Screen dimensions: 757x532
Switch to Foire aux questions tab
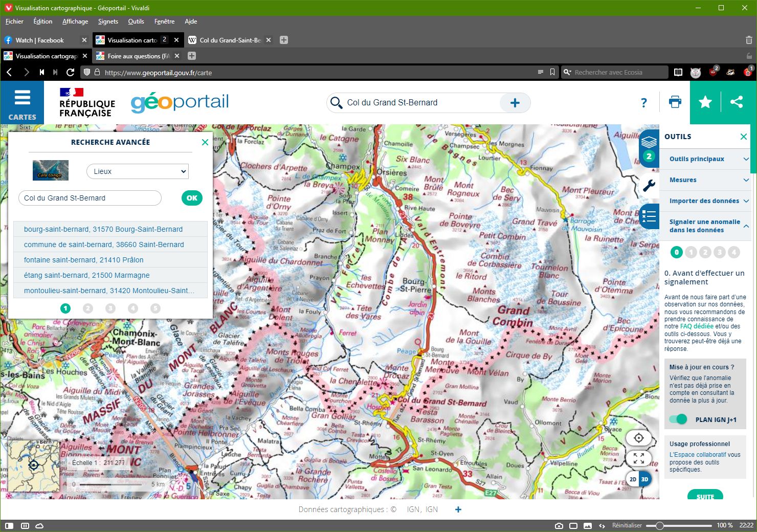click(x=138, y=56)
